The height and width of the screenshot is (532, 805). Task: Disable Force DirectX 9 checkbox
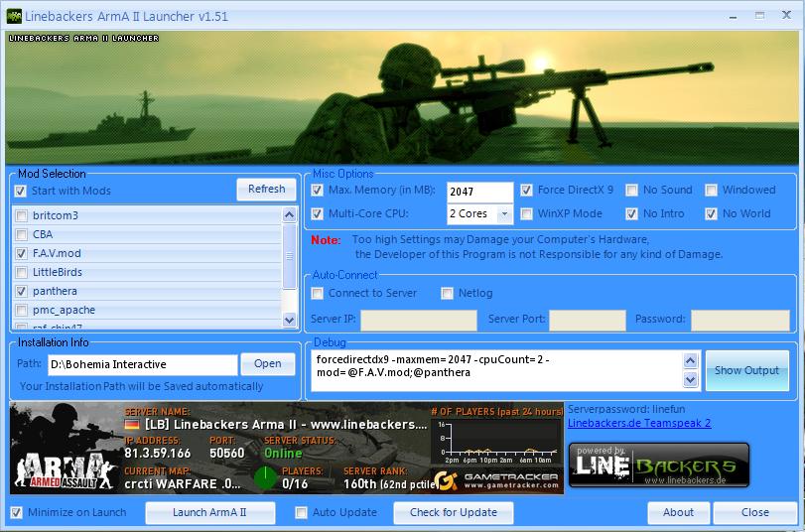coord(526,190)
